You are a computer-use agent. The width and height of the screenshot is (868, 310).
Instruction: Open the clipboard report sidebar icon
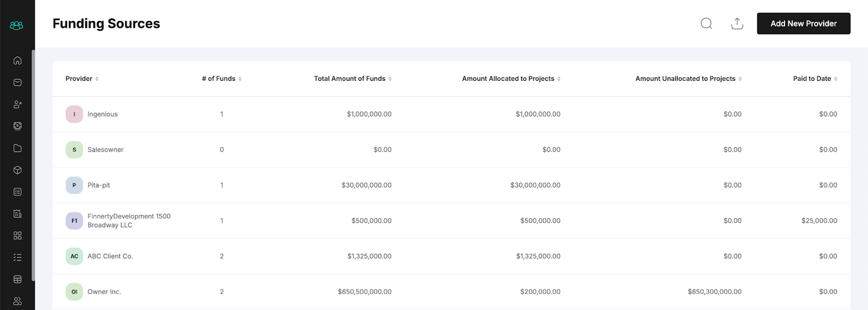(17, 214)
